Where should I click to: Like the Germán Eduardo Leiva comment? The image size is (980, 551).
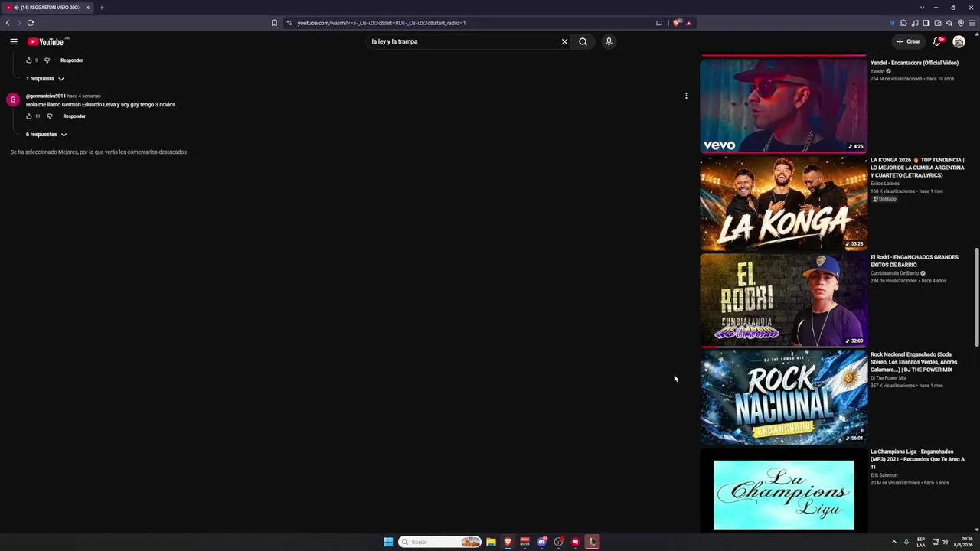(x=29, y=116)
